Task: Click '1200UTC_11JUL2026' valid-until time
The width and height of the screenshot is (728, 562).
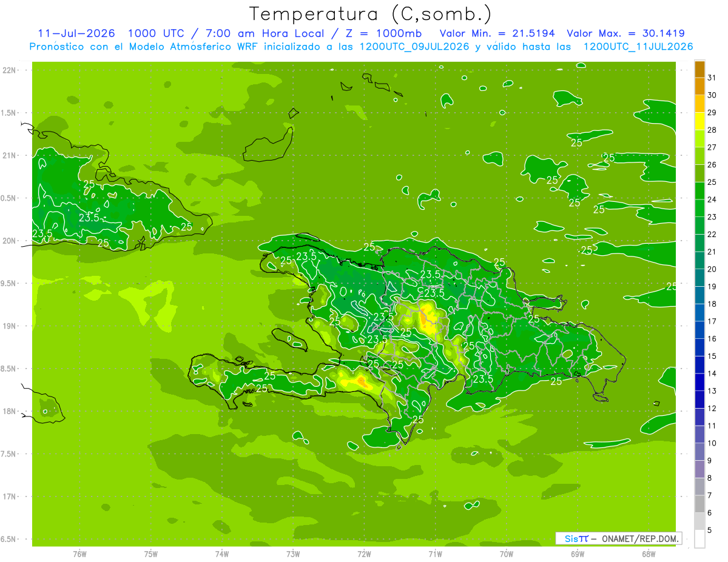Action: [638, 47]
